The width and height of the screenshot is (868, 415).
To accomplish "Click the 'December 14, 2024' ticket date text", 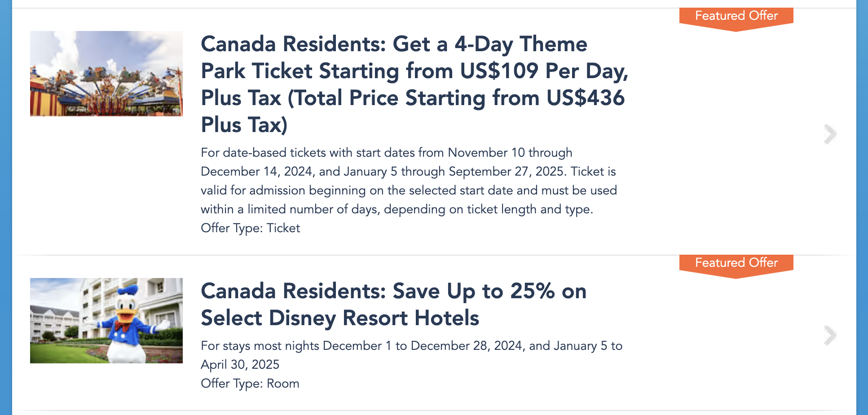I will coord(256,172).
